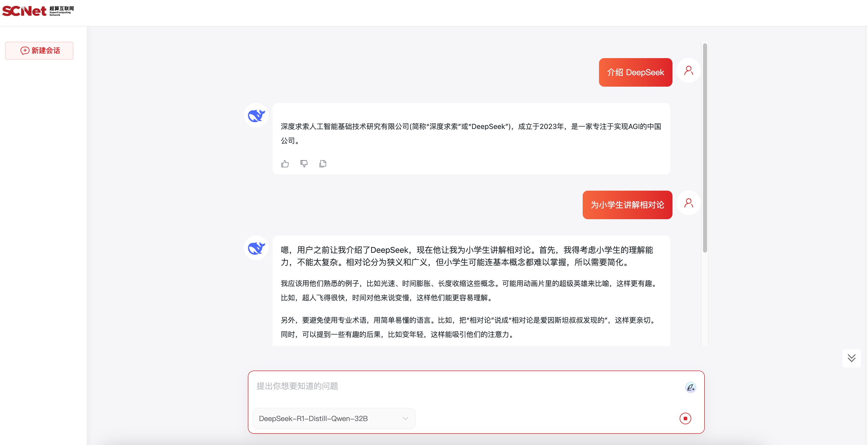Viewport: 868px width, 445px height.
Task: Open the DeepSeek-R1-Distill-Qwen-32B model dropdown
Action: (x=334, y=418)
